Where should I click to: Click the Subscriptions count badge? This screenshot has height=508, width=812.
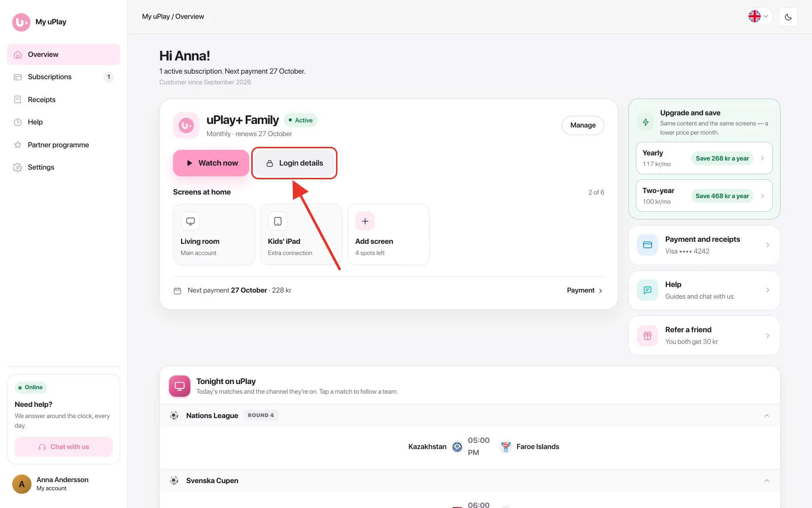[109, 77]
